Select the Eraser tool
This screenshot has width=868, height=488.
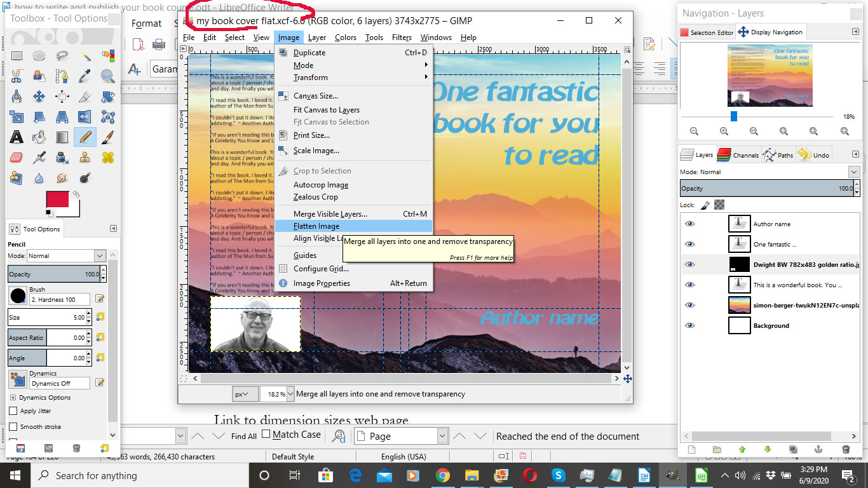coord(17,157)
